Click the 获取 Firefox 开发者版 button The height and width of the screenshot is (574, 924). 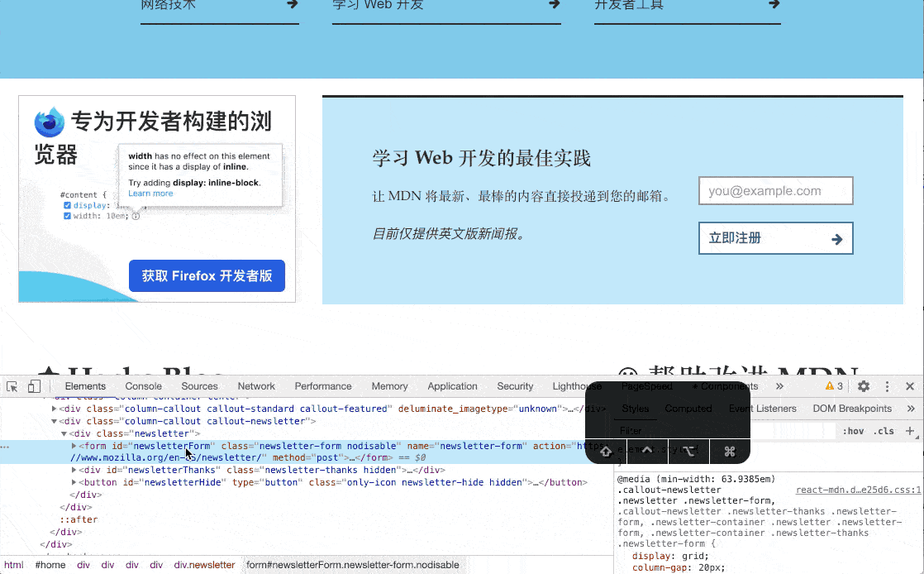207,276
